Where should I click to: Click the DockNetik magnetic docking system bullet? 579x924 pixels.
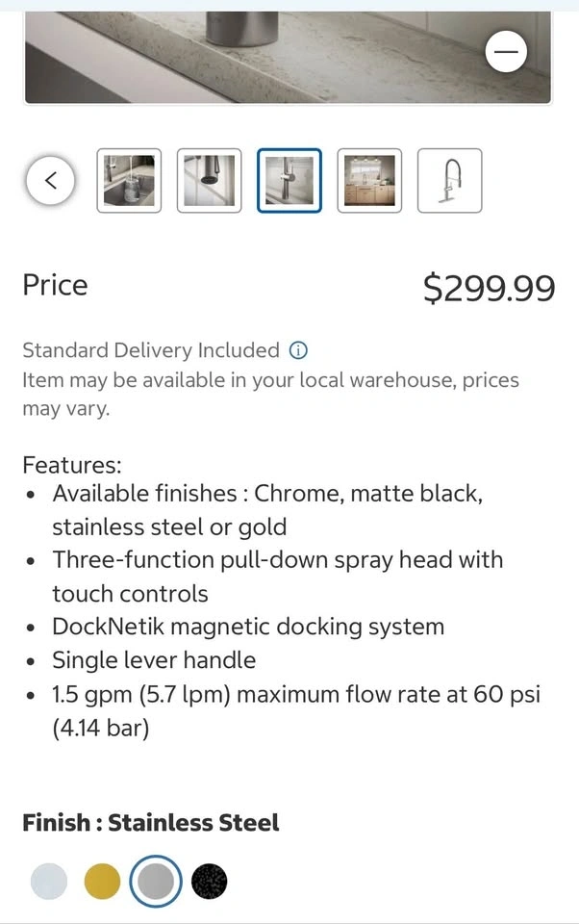click(x=248, y=627)
